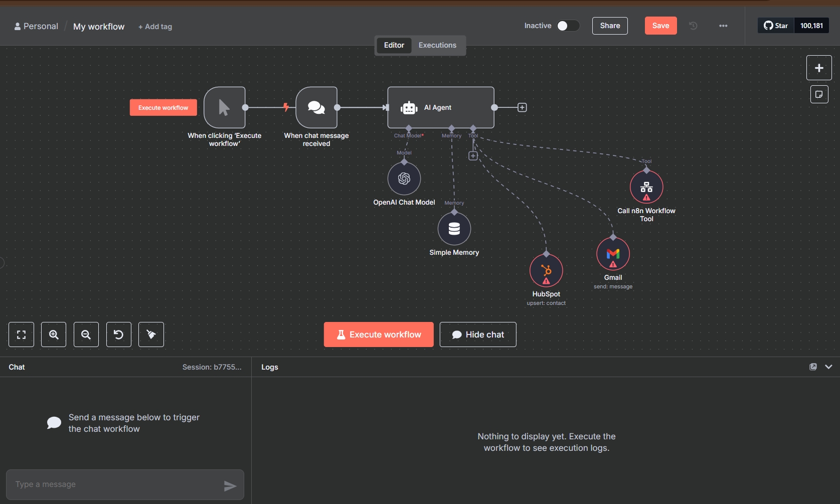The image size is (840, 504).
Task: Tidy up the workflow nodes
Action: (151, 334)
